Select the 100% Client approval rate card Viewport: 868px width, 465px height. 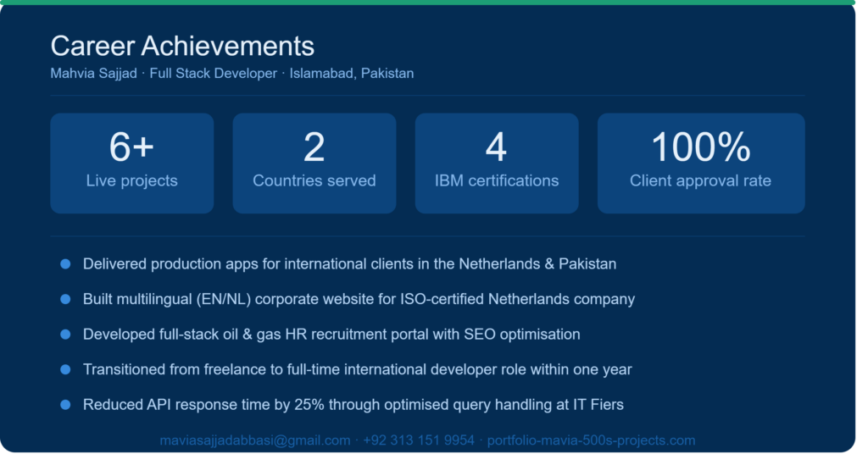pyautogui.click(x=701, y=163)
